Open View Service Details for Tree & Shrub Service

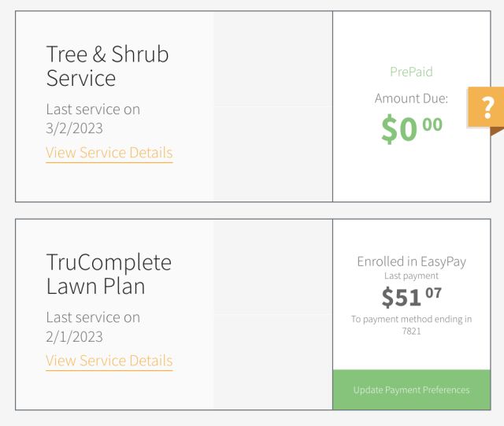(109, 153)
